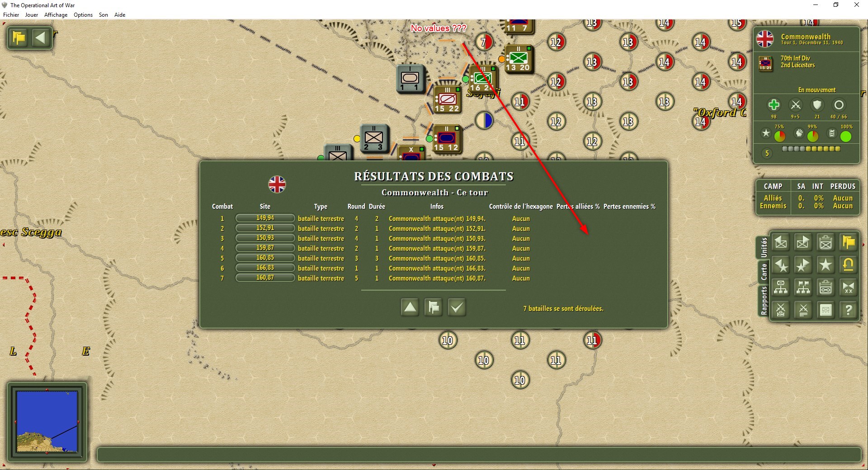Select the gray tank unit marked 1 1
The image size is (868, 470).
(410, 79)
